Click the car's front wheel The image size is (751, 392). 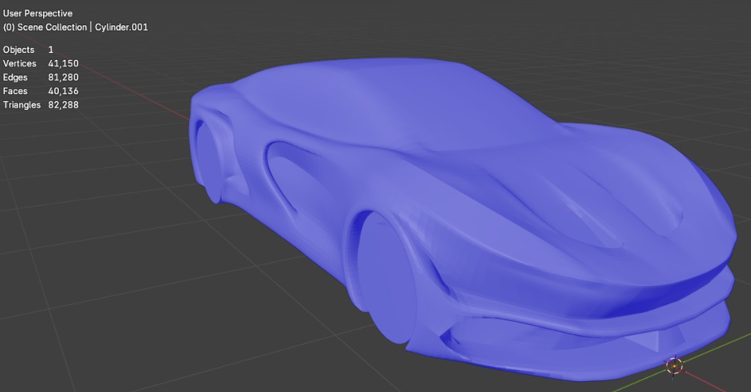(x=386, y=278)
